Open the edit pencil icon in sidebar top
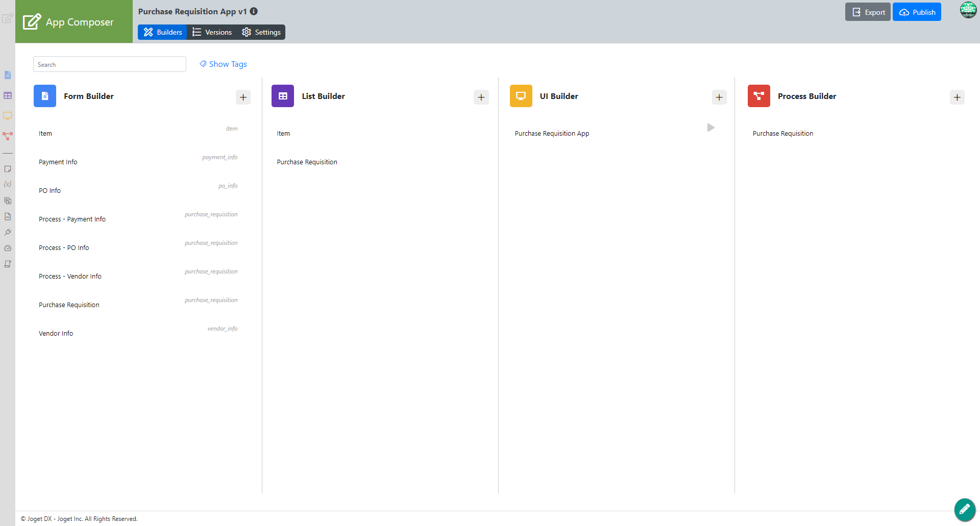 pos(7,19)
